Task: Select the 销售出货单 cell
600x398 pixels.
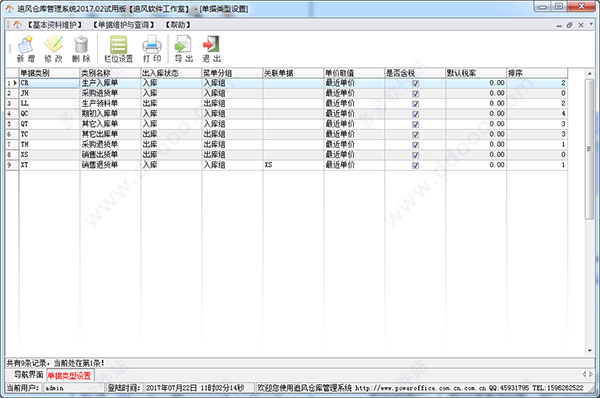Action: click(x=110, y=155)
